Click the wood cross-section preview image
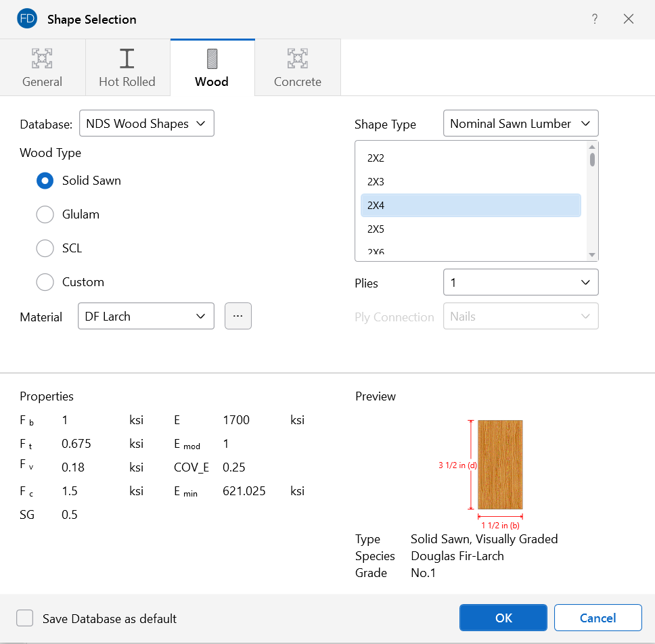 (x=500, y=465)
